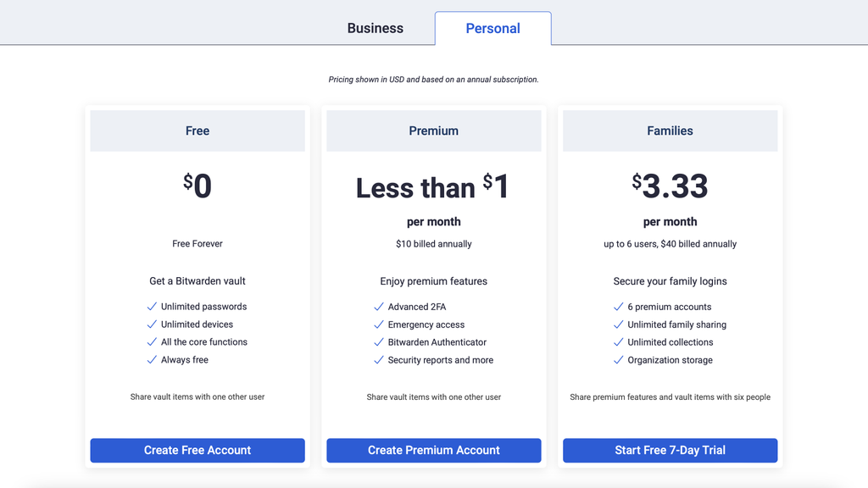The image size is (868, 488).
Task: Start the Free 7-Day Trial
Action: tap(670, 450)
